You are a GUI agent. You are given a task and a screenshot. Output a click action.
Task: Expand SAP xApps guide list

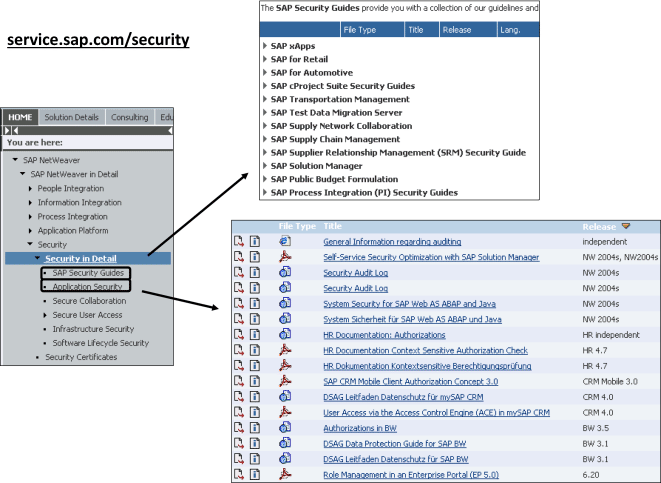[265, 46]
